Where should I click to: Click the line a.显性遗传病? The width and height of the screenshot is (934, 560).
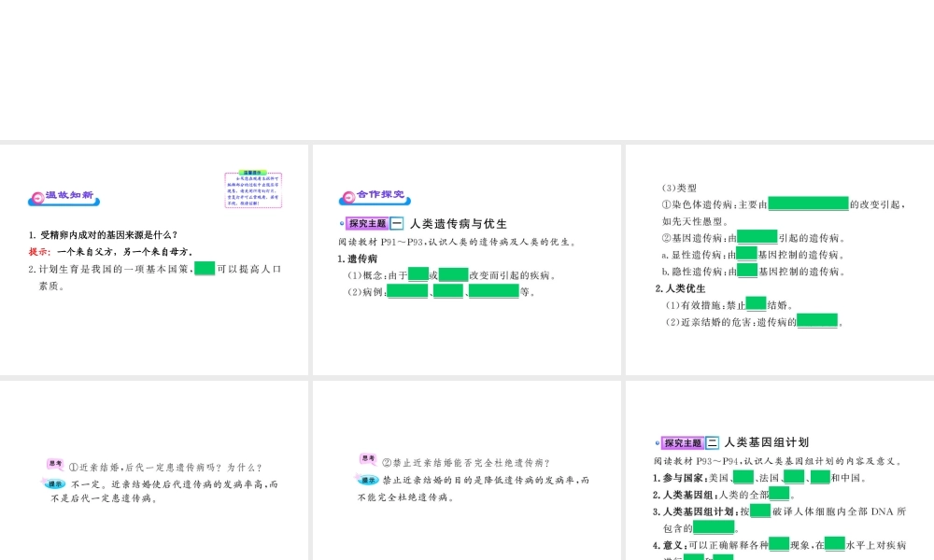pyautogui.click(x=754, y=254)
